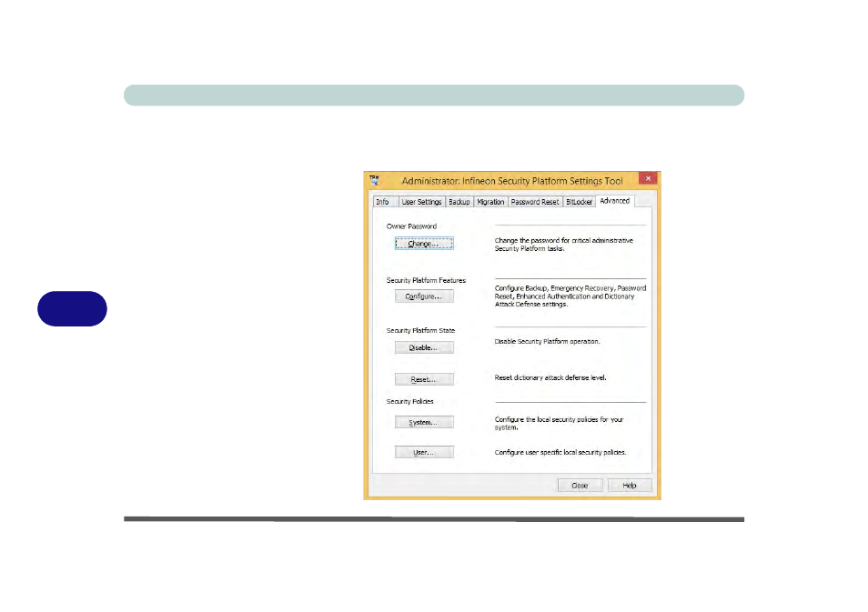Click the User security policies button
Screen dimensions: 868x612
point(424,452)
